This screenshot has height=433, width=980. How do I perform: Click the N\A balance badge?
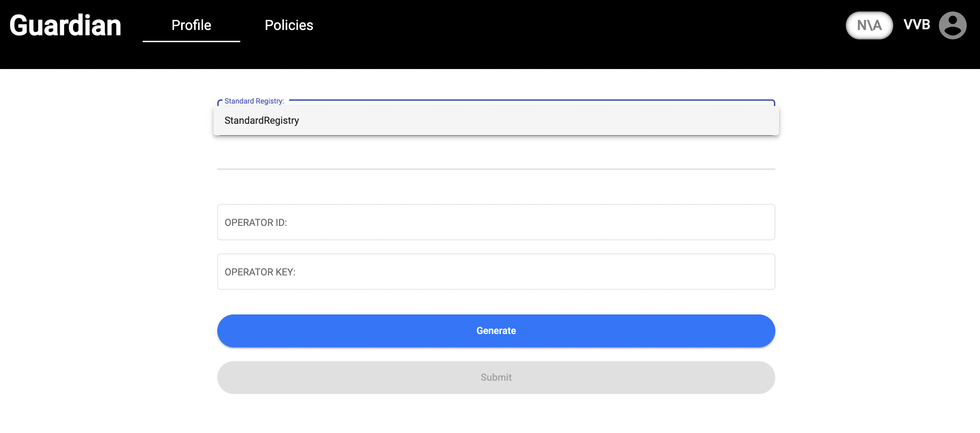(869, 25)
